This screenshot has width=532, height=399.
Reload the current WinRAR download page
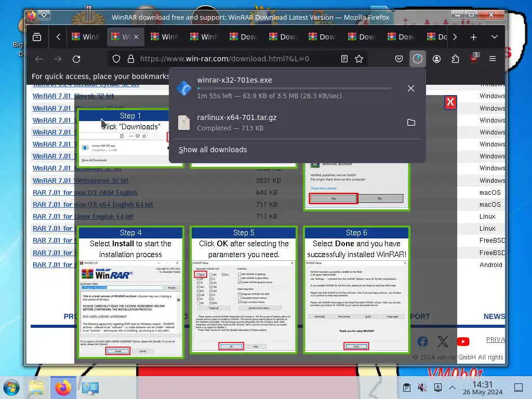click(76, 59)
